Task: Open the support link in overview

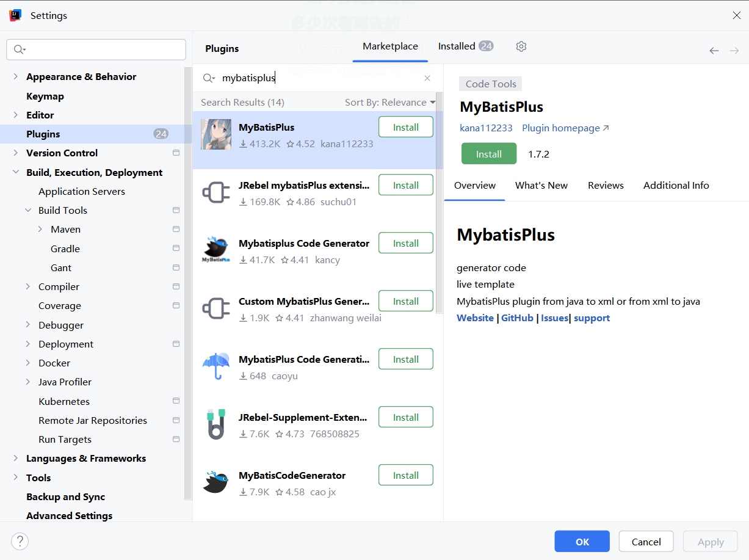Action: (x=592, y=318)
